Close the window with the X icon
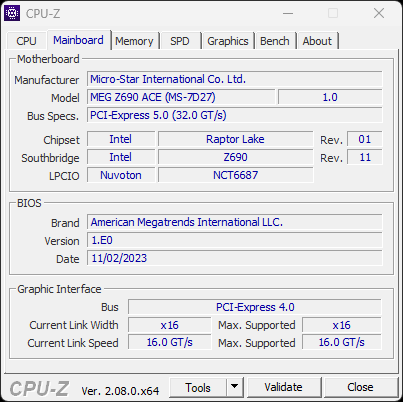 [379, 14]
